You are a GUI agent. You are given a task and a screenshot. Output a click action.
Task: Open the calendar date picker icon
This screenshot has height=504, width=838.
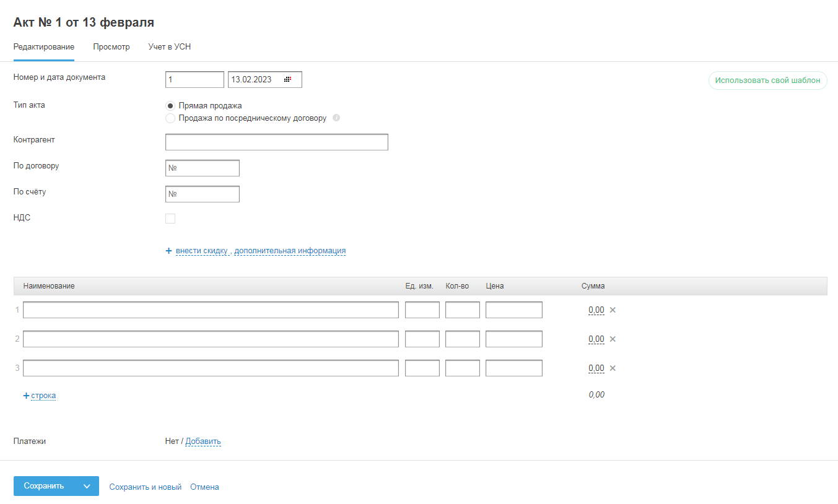coord(287,79)
